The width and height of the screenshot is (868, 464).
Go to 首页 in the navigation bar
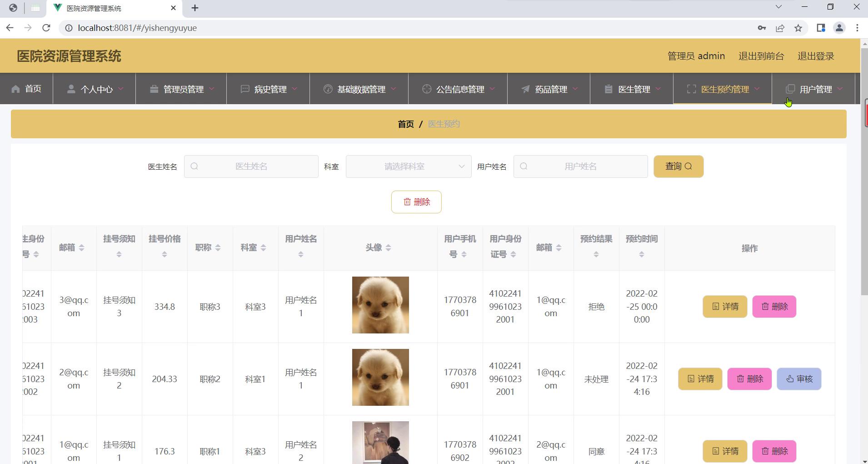(x=26, y=89)
